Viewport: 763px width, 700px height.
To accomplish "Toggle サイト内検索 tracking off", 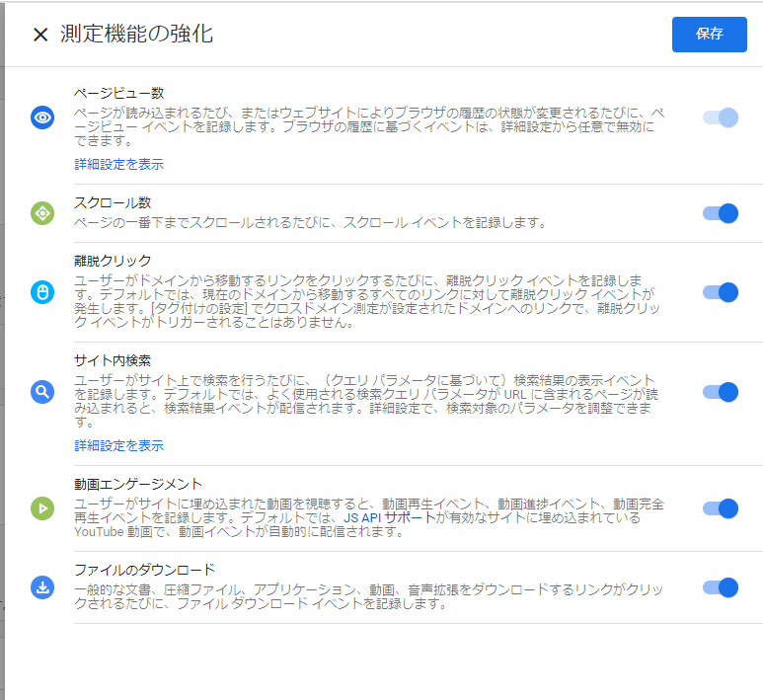I will [721, 392].
